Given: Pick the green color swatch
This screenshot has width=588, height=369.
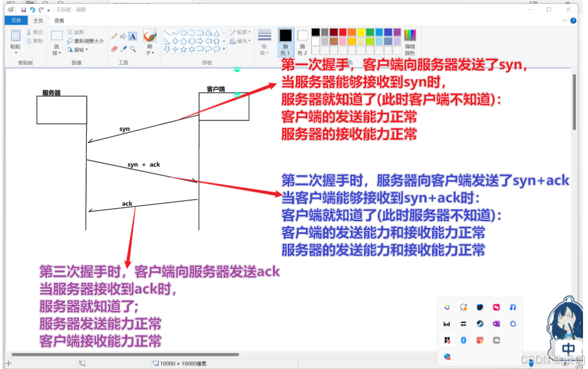Looking at the screenshot, I should click(370, 33).
